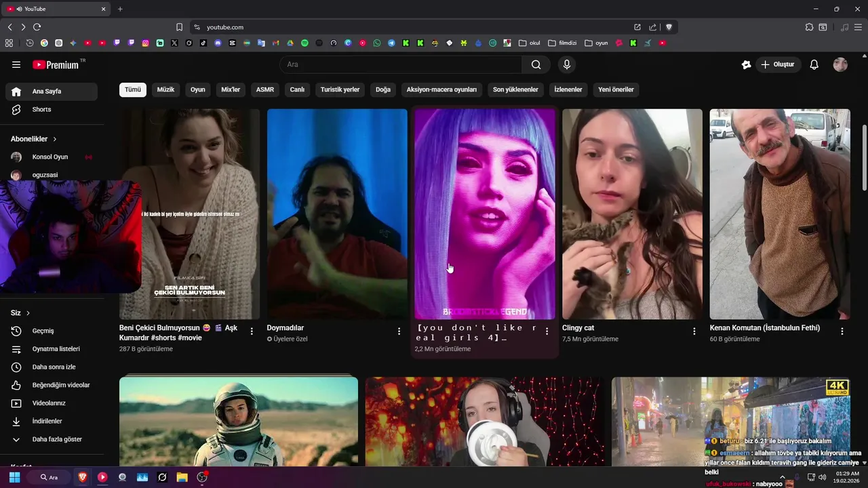The height and width of the screenshot is (488, 868).
Task: Click the Clingy cat title
Action: pyautogui.click(x=578, y=328)
